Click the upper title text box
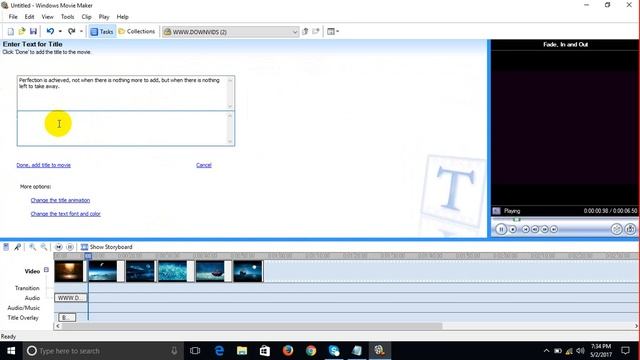The height and width of the screenshot is (360, 640). pos(126,93)
